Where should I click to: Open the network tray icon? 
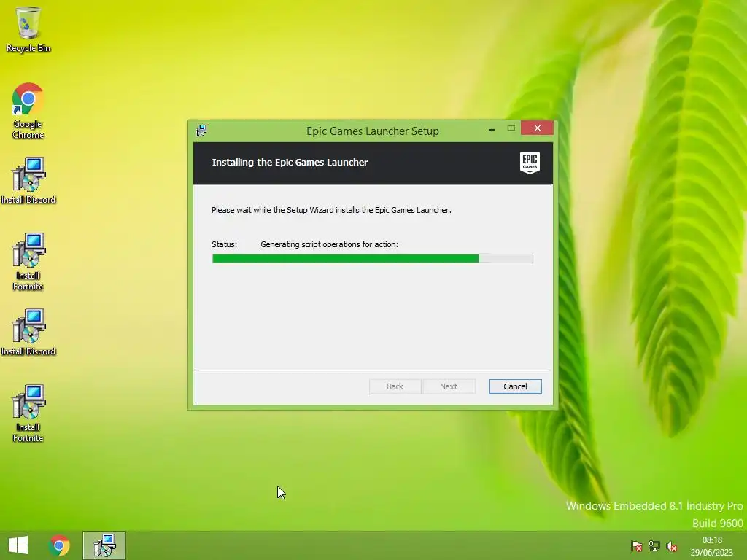click(654, 546)
